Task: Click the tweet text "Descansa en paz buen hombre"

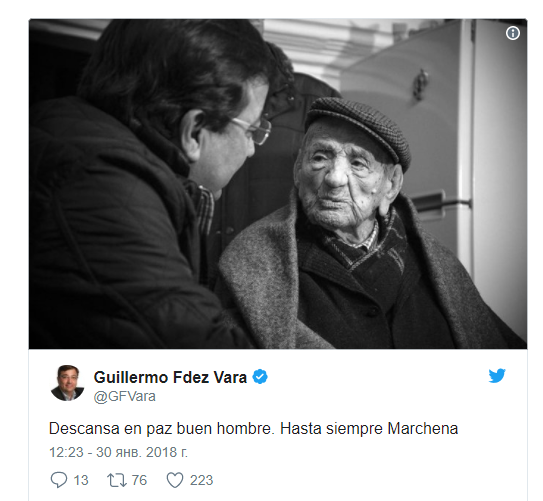Action: pyautogui.click(x=162, y=429)
